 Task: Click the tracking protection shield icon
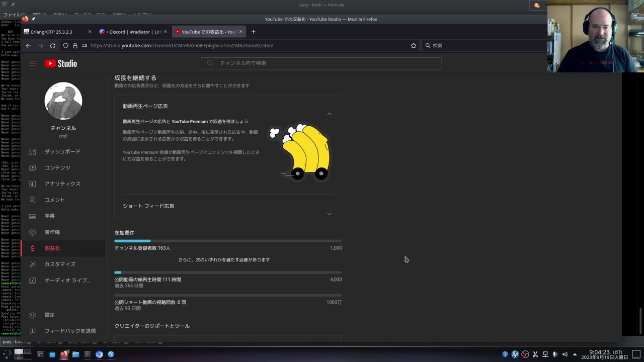[65, 45]
